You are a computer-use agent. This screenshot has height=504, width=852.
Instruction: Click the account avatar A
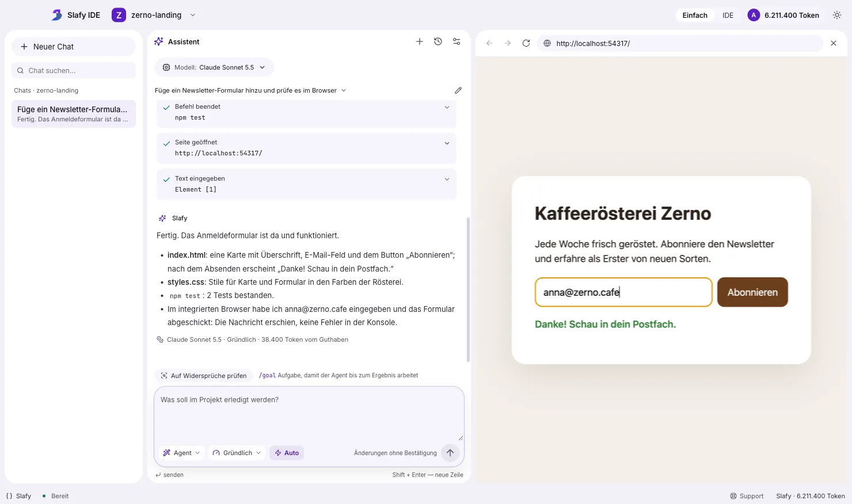(x=754, y=15)
